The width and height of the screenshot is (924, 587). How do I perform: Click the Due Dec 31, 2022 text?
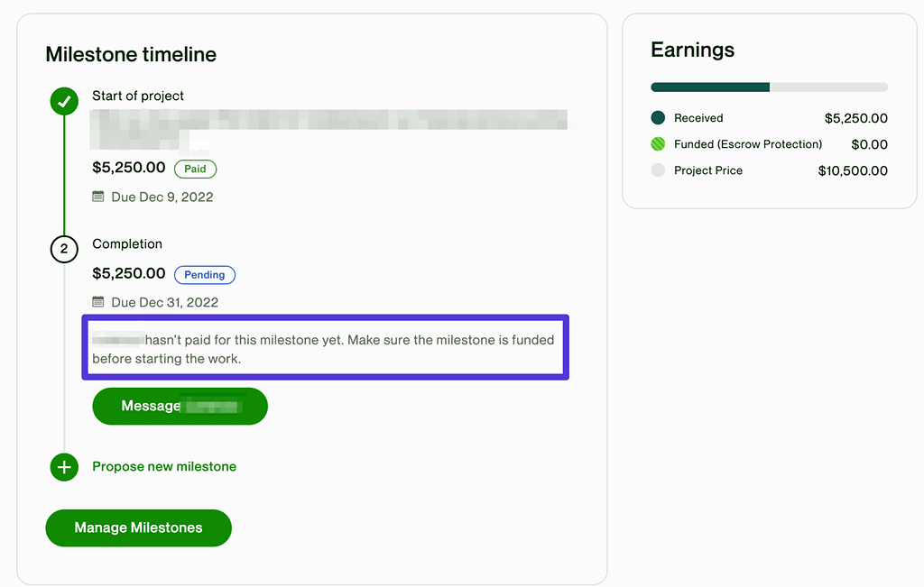point(165,303)
